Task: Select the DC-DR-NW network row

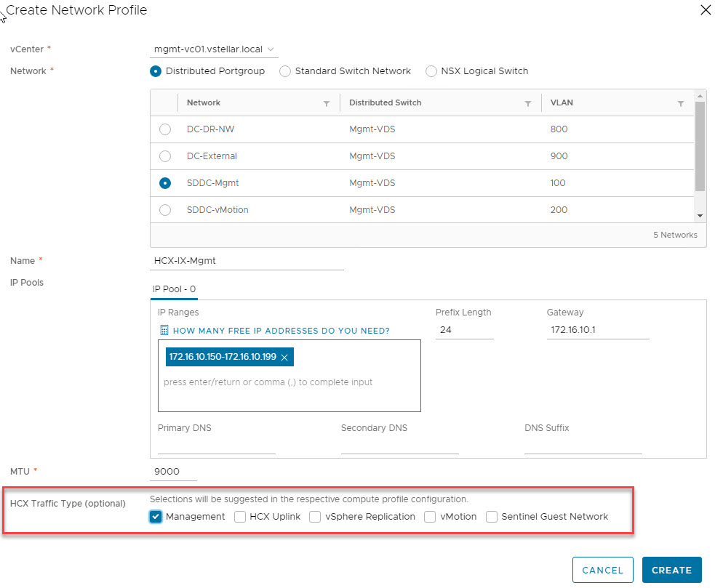Action: [x=165, y=129]
